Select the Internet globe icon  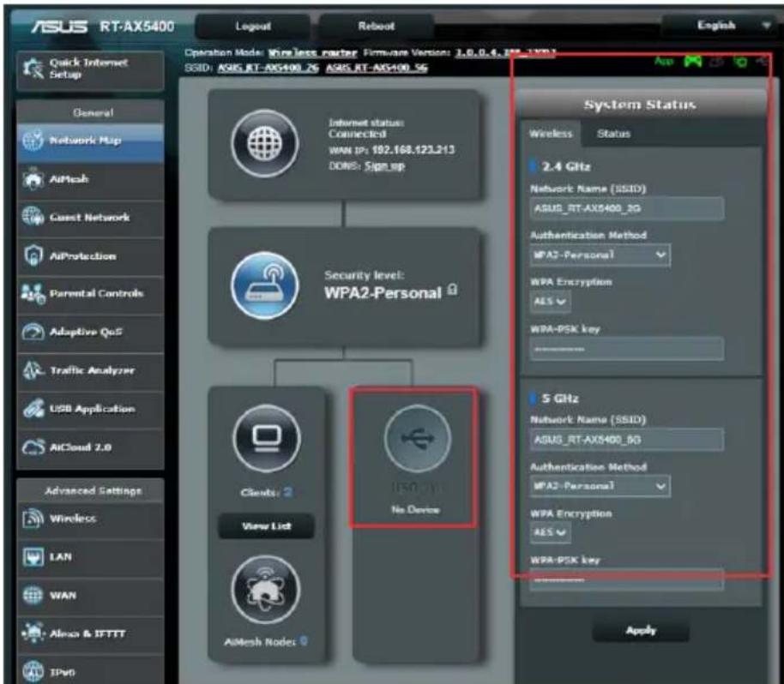pos(265,144)
